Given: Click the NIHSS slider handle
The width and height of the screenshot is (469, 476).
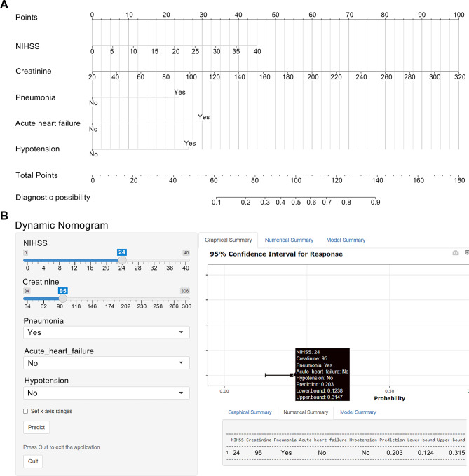Looking at the screenshot, I should (x=123, y=260).
